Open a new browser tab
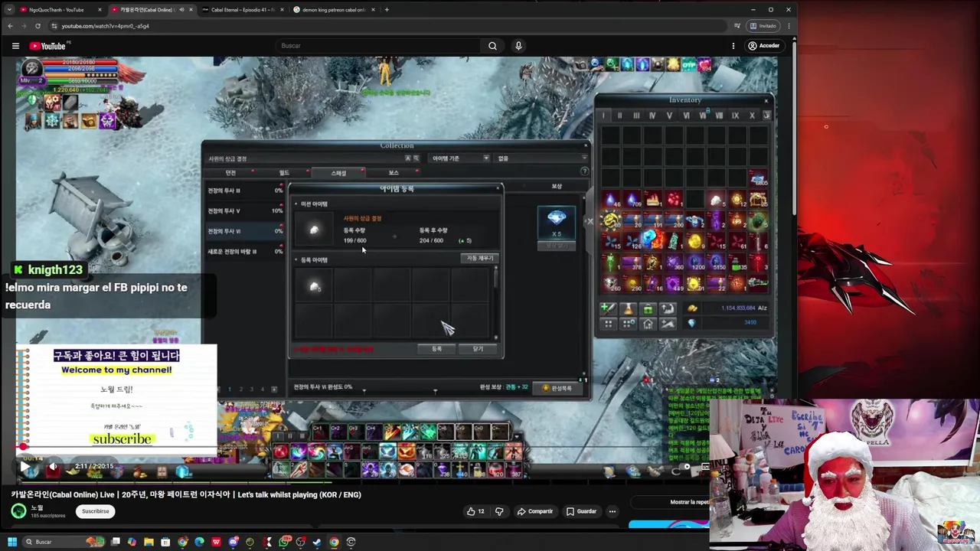The width and height of the screenshot is (980, 551). (x=387, y=10)
